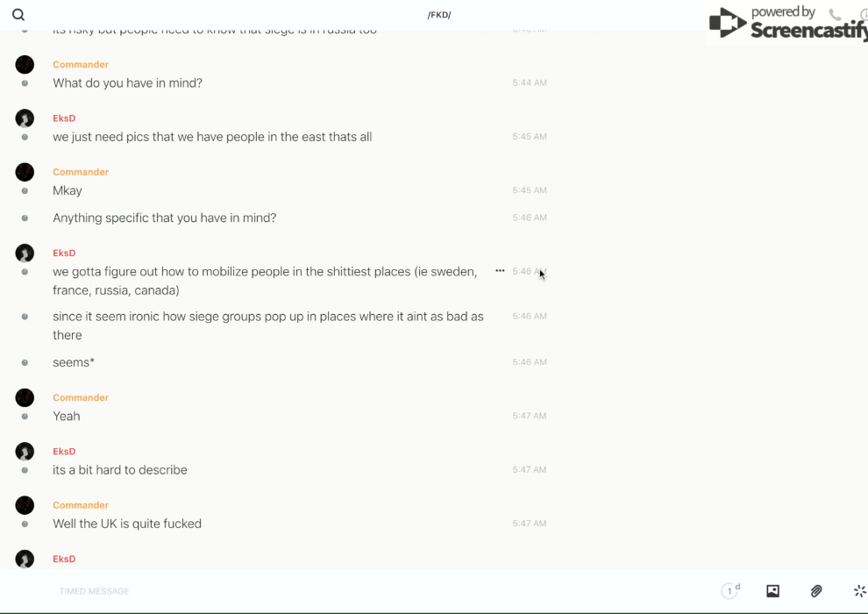
Task: Click the burst ping icon
Action: (x=859, y=591)
